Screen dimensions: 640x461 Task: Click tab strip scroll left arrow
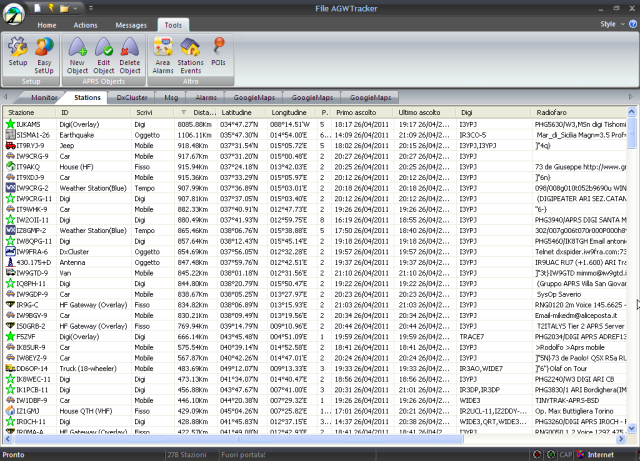click(x=5, y=97)
